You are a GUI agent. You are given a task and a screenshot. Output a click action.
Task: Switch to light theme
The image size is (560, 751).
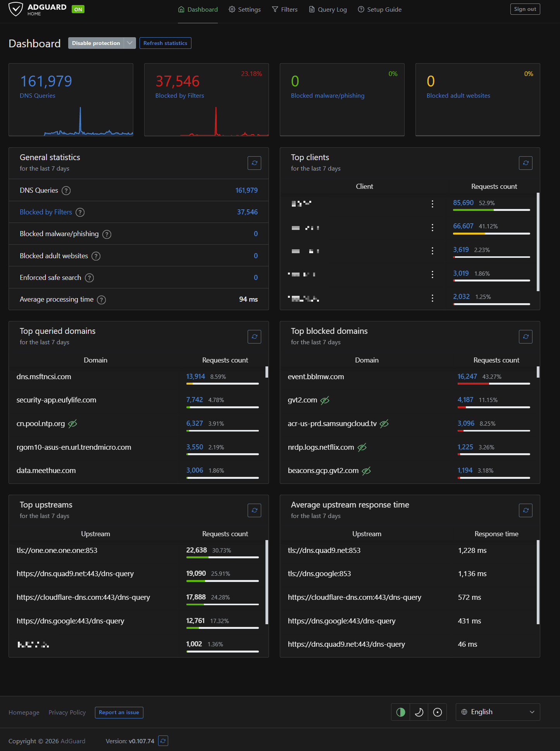click(438, 712)
